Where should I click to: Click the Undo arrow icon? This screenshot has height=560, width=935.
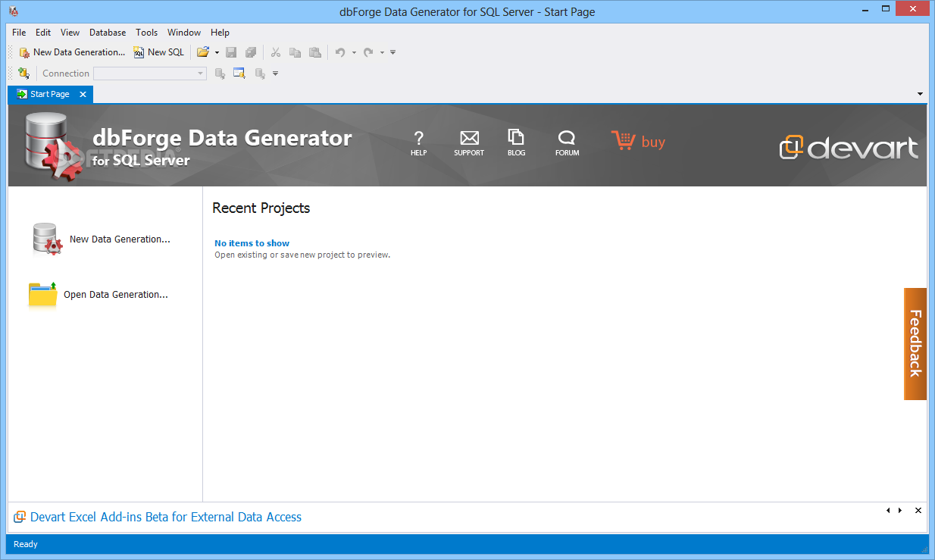(340, 52)
